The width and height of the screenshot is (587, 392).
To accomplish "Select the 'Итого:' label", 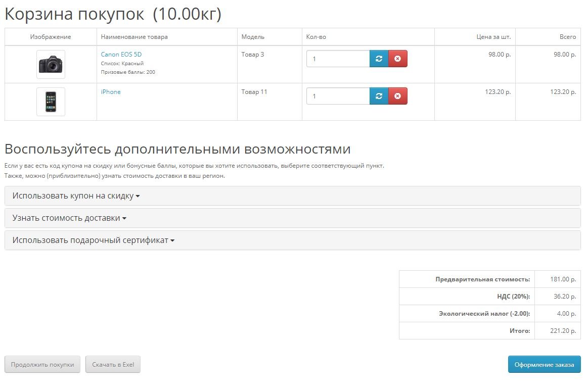I will (520, 331).
